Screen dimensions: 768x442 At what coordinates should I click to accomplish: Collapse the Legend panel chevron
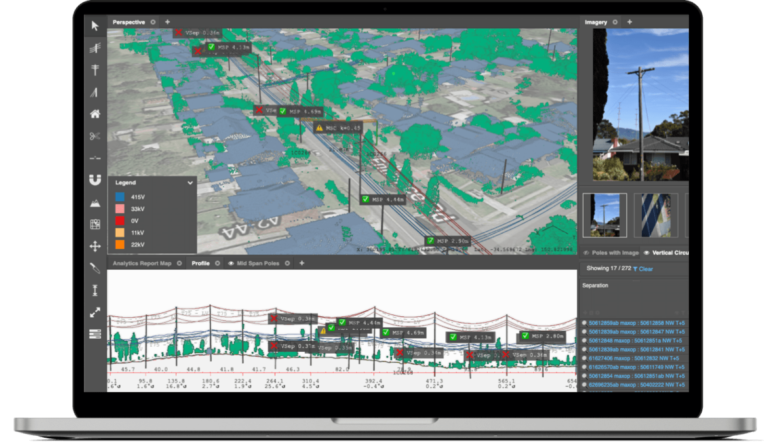191,183
